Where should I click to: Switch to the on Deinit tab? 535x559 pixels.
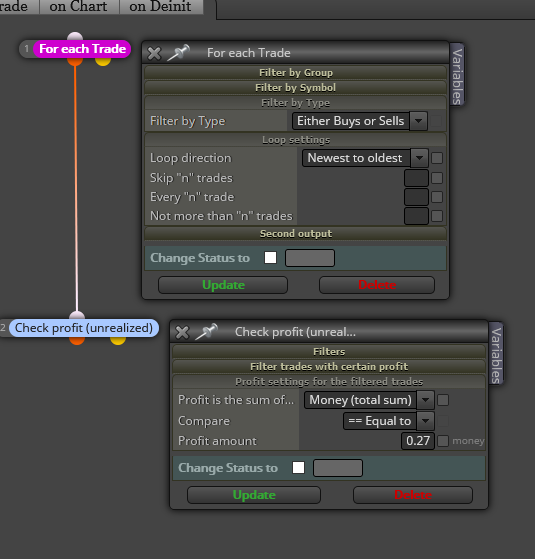click(x=160, y=6)
